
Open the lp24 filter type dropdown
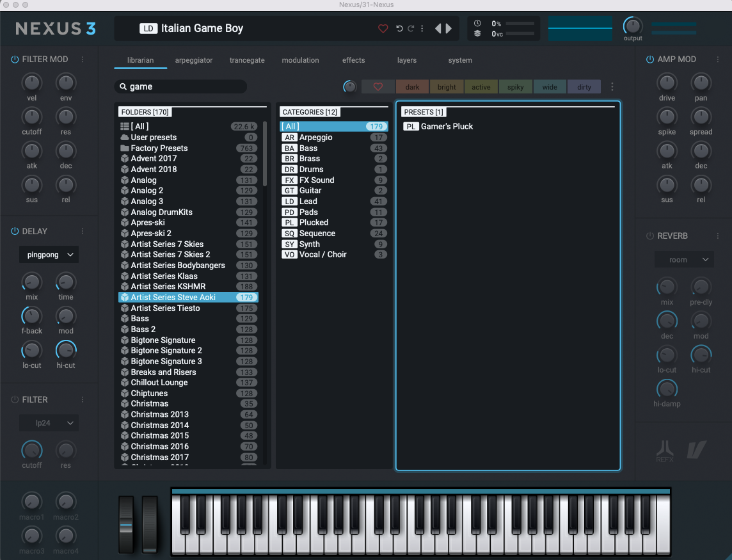[x=49, y=423]
